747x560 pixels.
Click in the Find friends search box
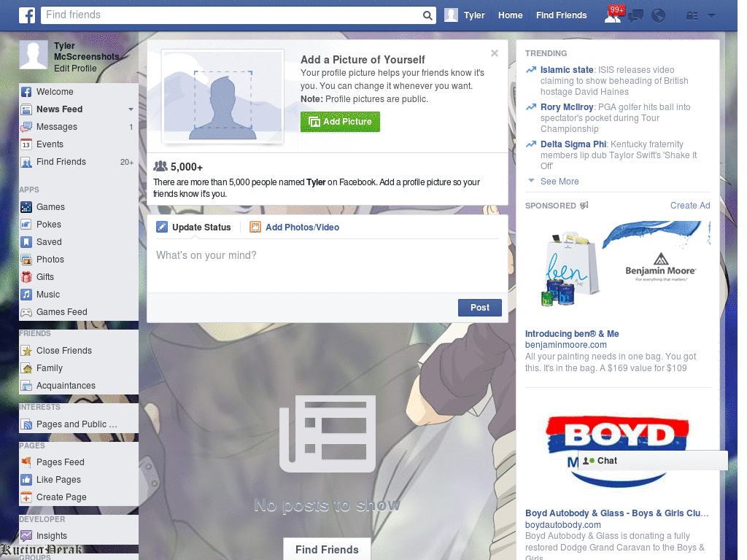click(233, 15)
